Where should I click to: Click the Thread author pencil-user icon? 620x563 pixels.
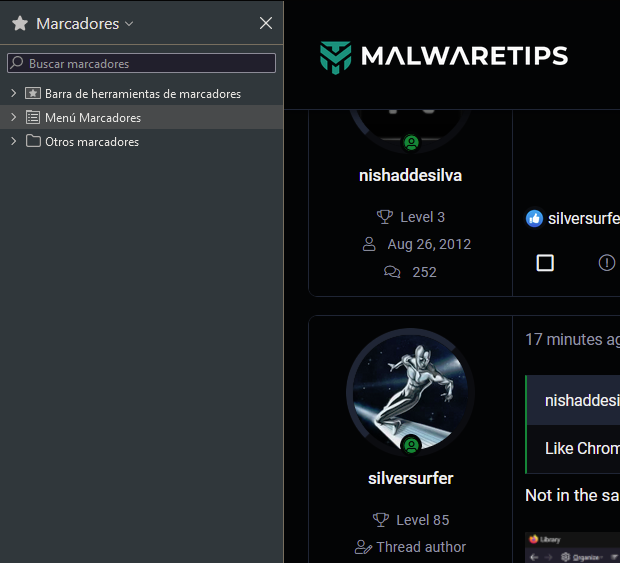363,547
